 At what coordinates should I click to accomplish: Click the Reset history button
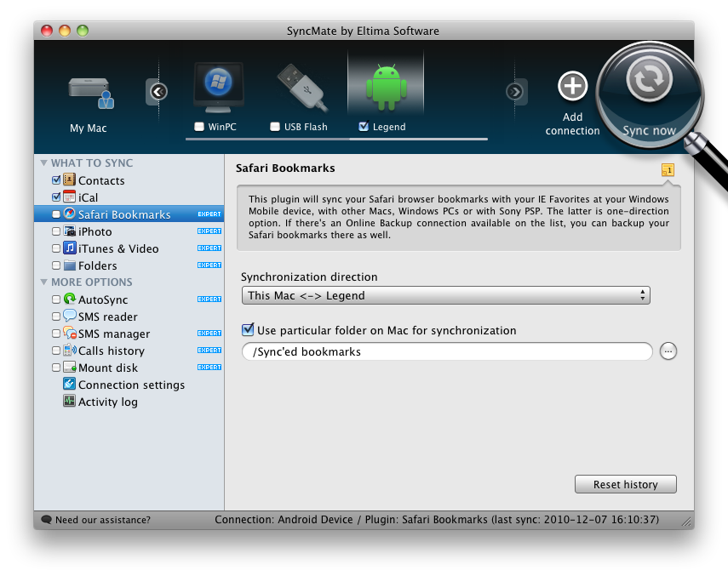pyautogui.click(x=626, y=484)
